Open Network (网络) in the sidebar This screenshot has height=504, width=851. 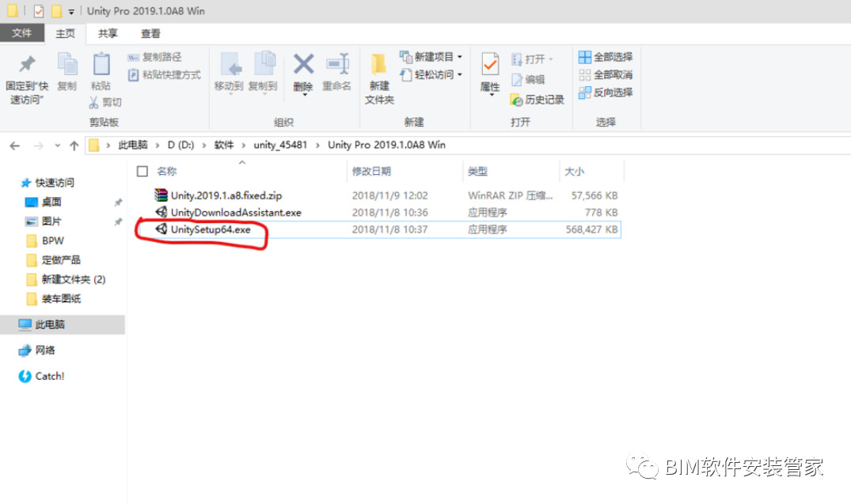[37, 351]
